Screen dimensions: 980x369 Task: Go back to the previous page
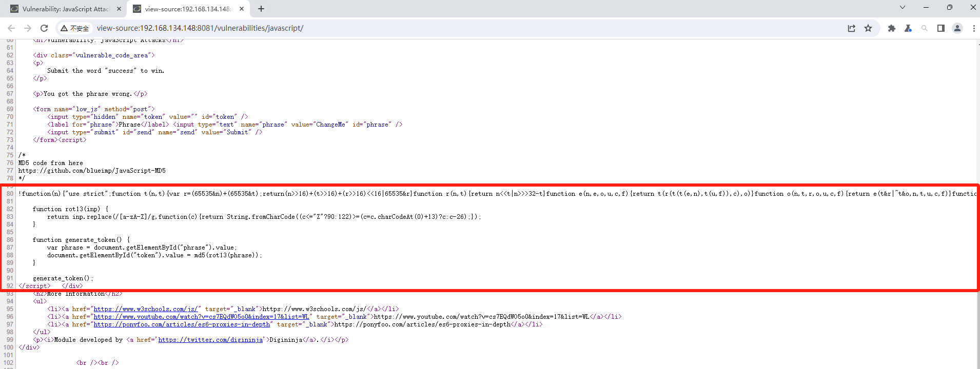(11, 28)
